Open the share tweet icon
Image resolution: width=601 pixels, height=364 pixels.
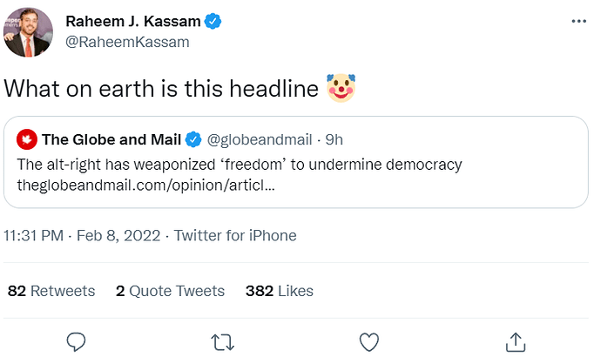[x=515, y=340]
